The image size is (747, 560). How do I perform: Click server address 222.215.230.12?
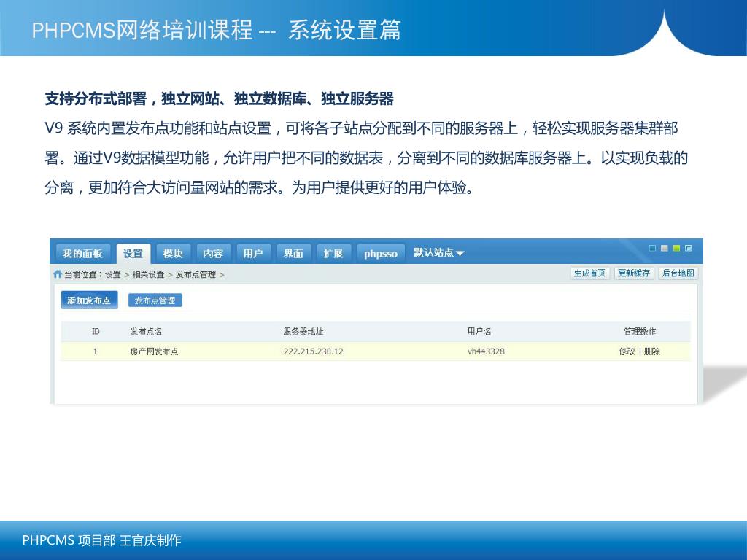coord(314,351)
